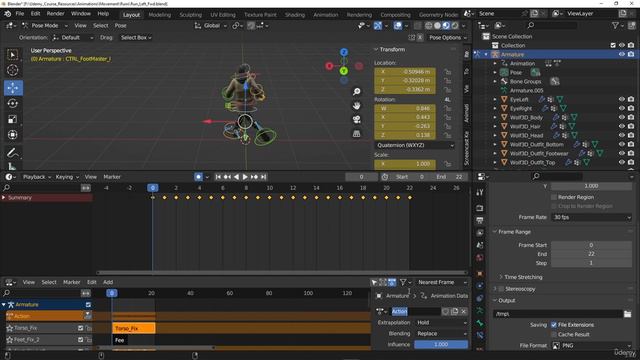Click the pan hand icon in viewport
The height and width of the screenshot is (360, 640).
[x=357, y=106]
